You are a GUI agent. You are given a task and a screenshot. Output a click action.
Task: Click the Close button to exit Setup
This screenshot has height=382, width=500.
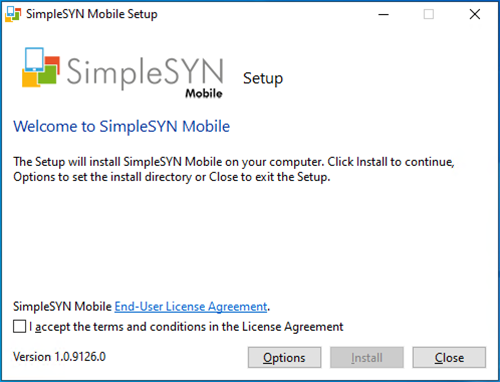[x=449, y=358]
